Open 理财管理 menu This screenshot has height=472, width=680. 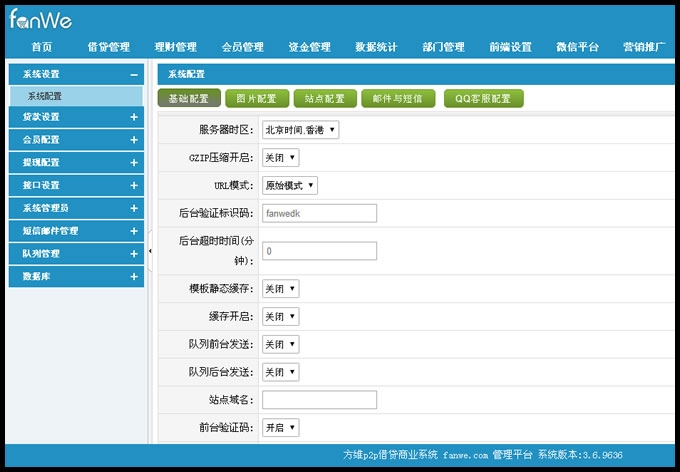click(x=176, y=47)
